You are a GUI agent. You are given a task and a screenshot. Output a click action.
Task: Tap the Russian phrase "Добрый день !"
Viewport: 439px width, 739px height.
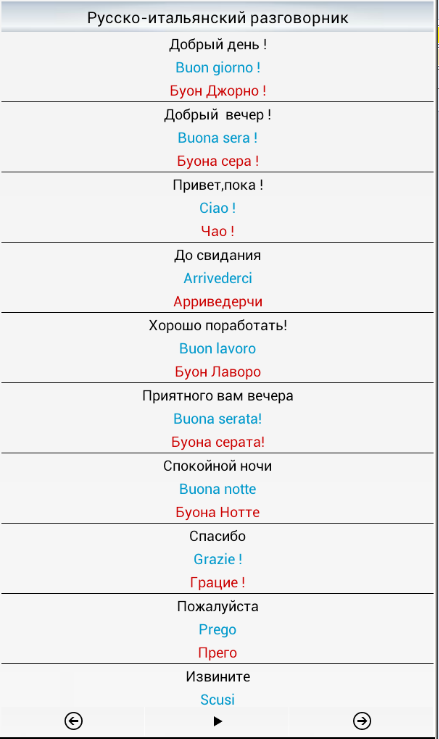click(x=217, y=45)
